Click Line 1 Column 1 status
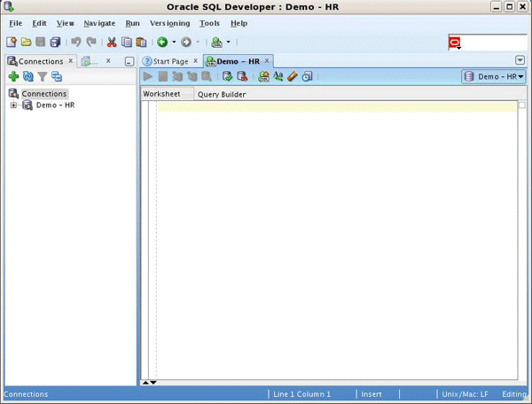Screen dimensions: 532x404 301,394
